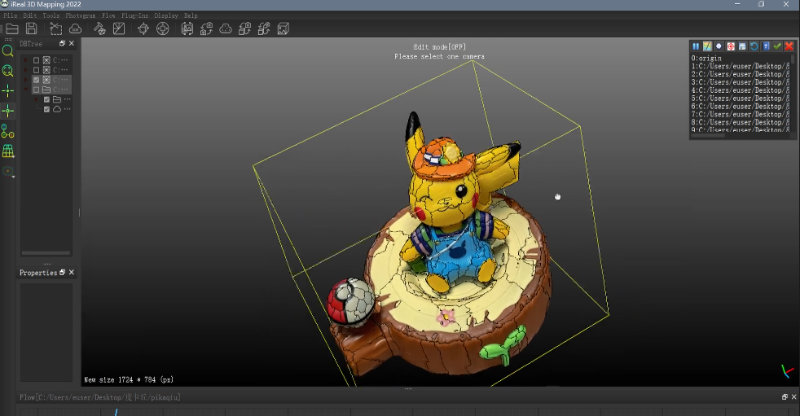
Task: Check the topmost mesh item checkbox in DBTree
Action: (x=36, y=60)
